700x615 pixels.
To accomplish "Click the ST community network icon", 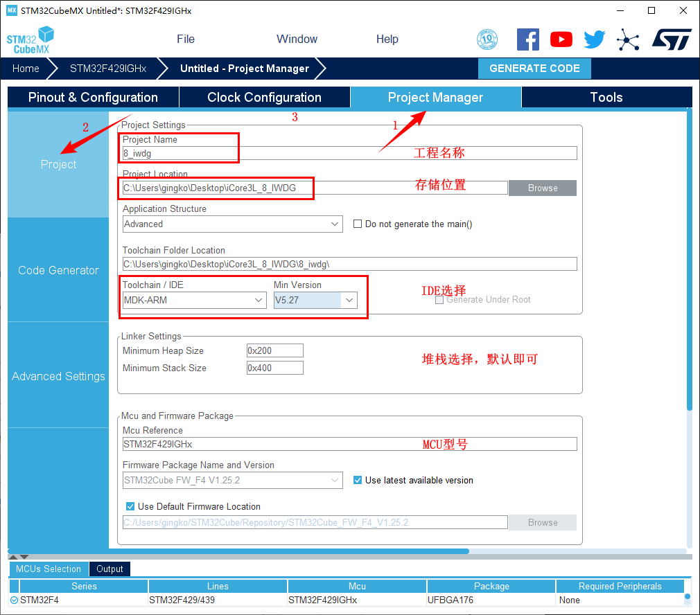I will 628,39.
